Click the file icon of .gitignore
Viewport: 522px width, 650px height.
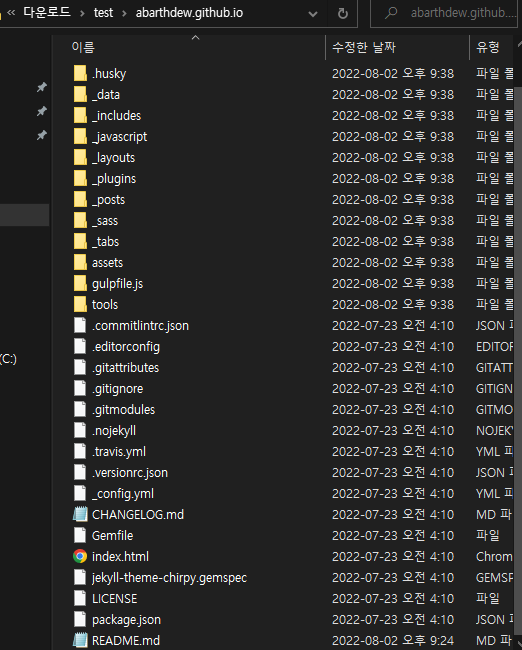click(x=80, y=388)
